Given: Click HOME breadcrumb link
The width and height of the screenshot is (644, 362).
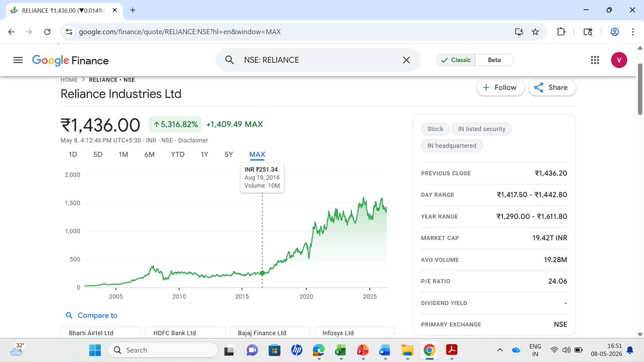Looking at the screenshot, I should (x=69, y=80).
